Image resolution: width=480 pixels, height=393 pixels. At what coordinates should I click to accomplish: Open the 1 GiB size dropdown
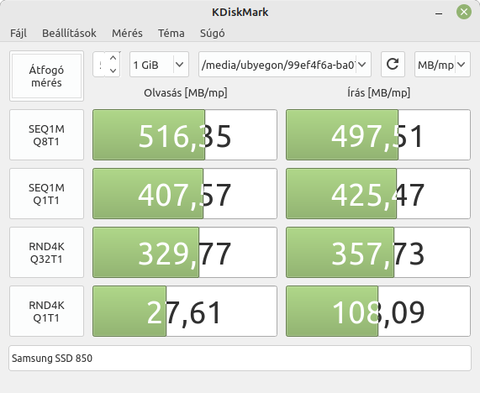coord(159,64)
